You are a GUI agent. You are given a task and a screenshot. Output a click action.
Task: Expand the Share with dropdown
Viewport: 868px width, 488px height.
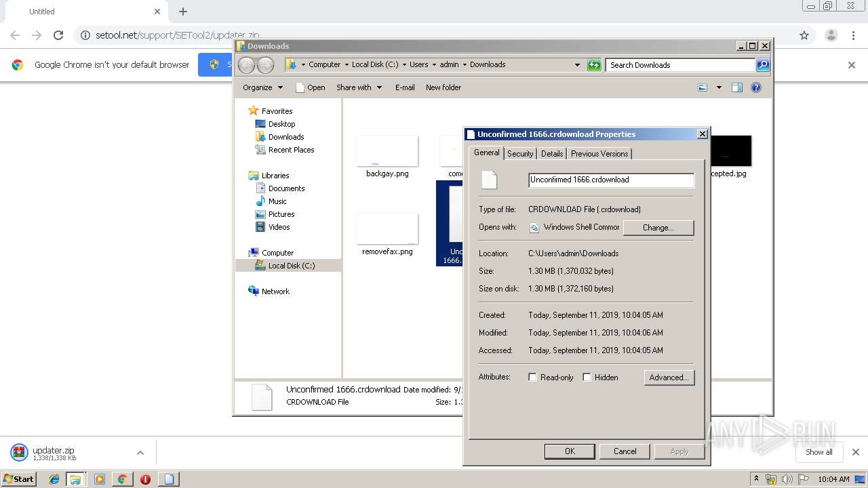click(359, 87)
